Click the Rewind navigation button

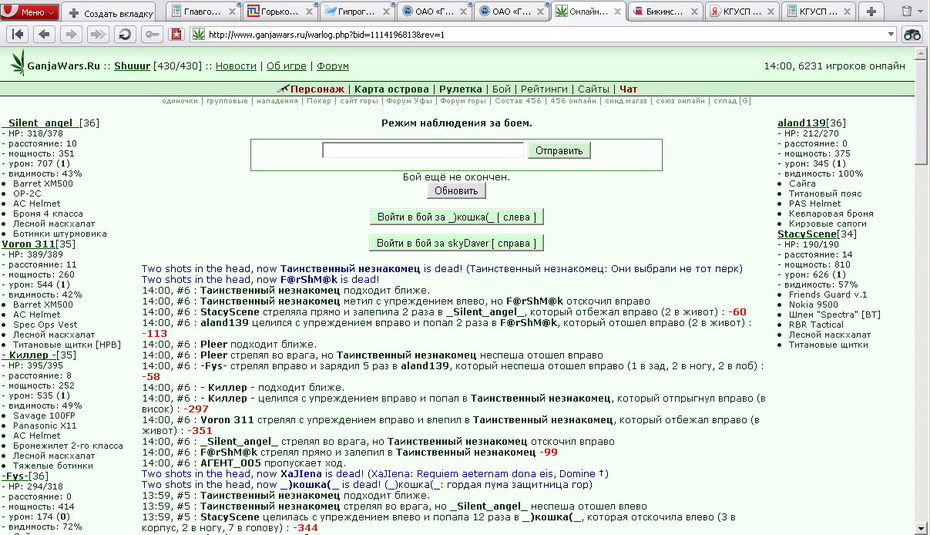click(18, 34)
